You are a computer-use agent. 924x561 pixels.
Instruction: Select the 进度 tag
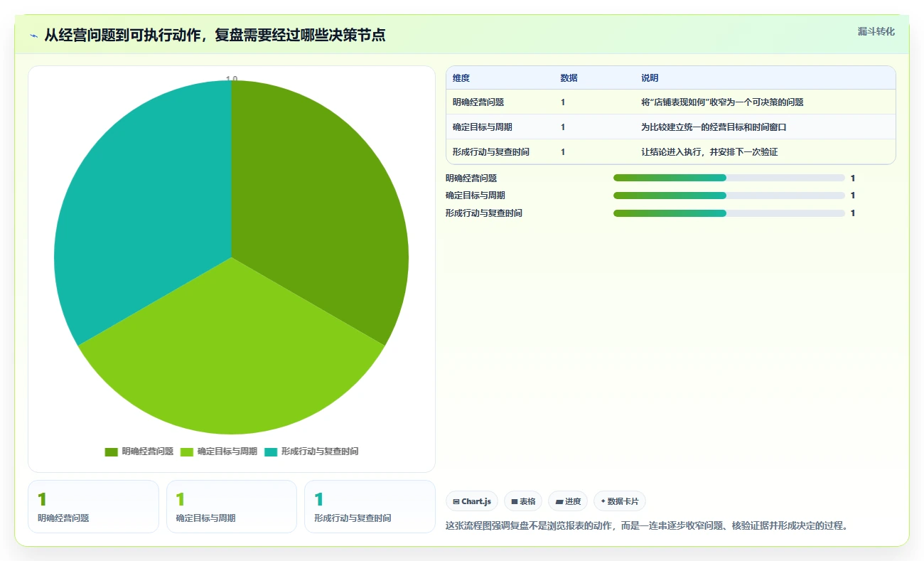click(x=568, y=501)
